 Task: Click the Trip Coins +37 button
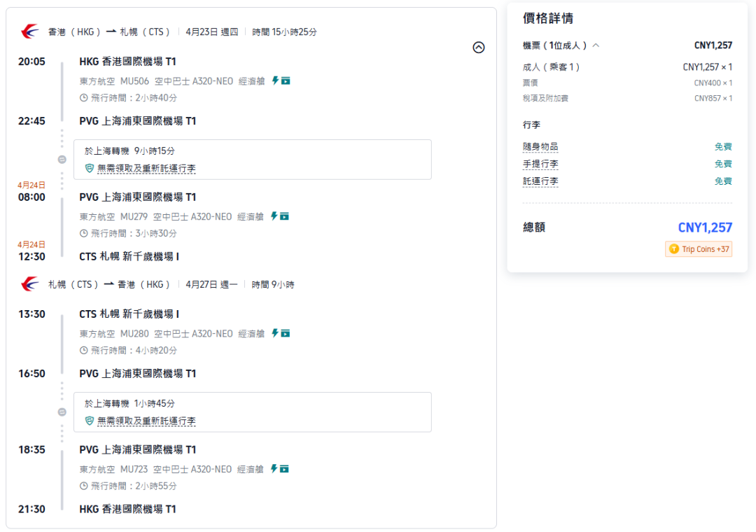(x=698, y=248)
